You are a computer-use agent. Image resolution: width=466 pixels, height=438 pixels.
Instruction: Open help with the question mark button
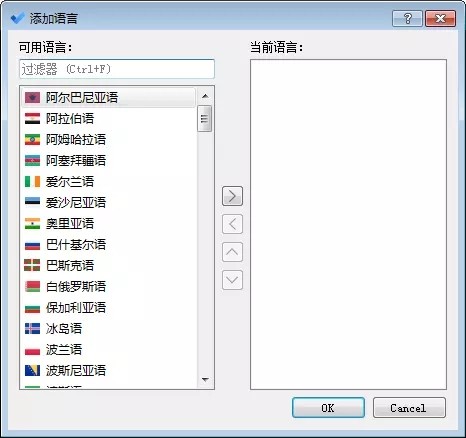pos(407,18)
